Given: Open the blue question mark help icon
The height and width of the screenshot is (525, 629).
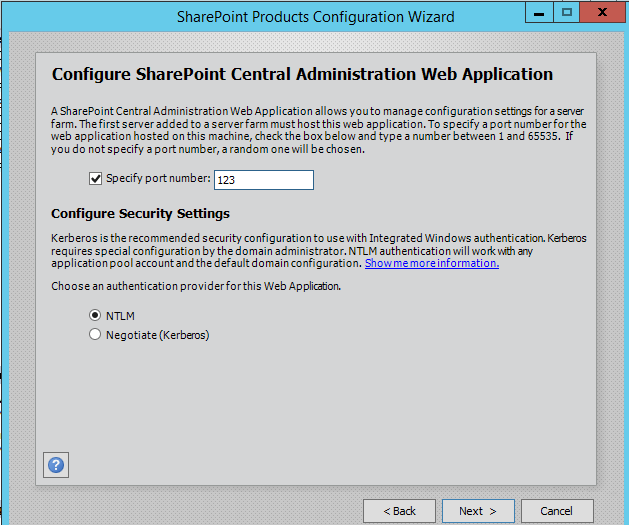Looking at the screenshot, I should [56, 465].
